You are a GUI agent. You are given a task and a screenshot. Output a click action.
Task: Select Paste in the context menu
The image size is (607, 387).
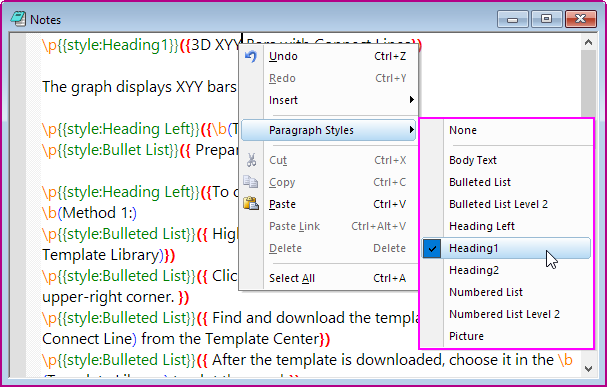(329, 204)
